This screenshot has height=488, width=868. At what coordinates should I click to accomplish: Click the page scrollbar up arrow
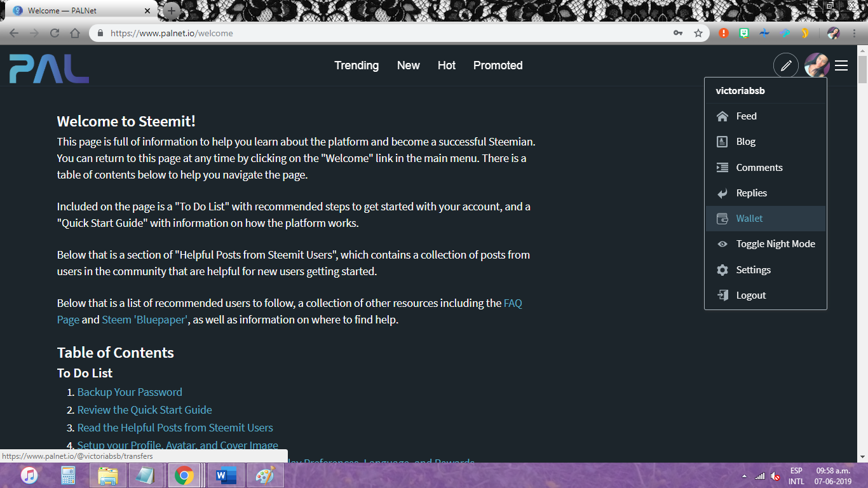pos(862,51)
